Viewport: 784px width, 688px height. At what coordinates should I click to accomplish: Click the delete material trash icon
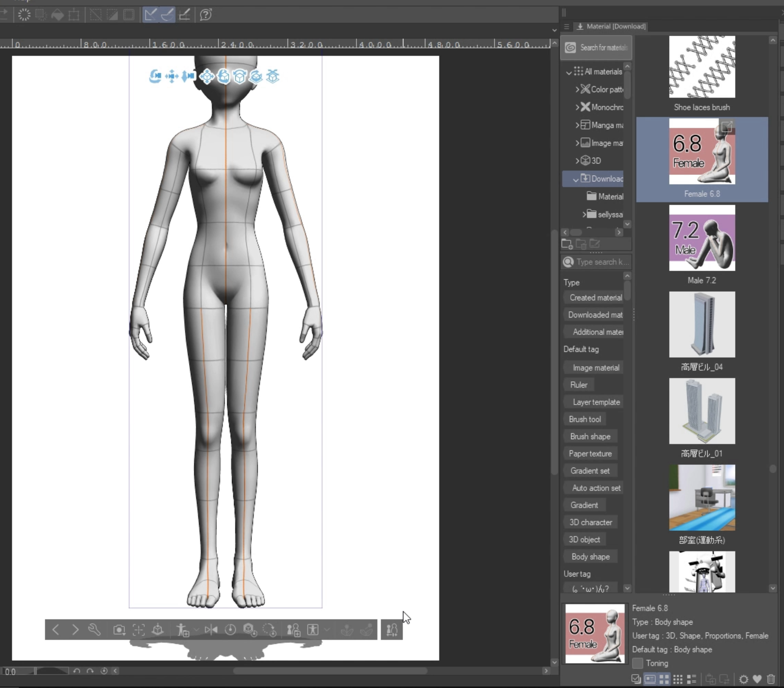click(x=771, y=679)
